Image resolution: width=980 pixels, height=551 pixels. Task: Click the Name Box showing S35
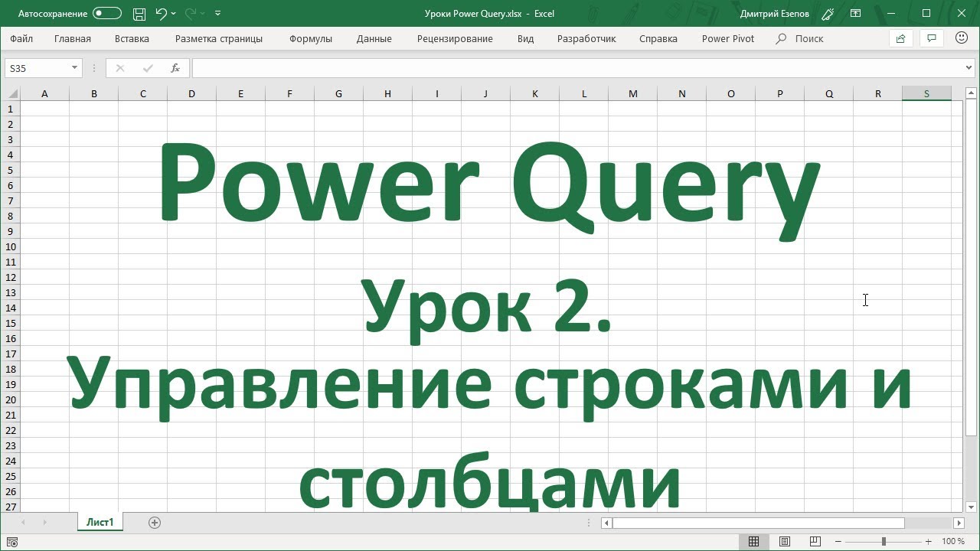[37, 68]
